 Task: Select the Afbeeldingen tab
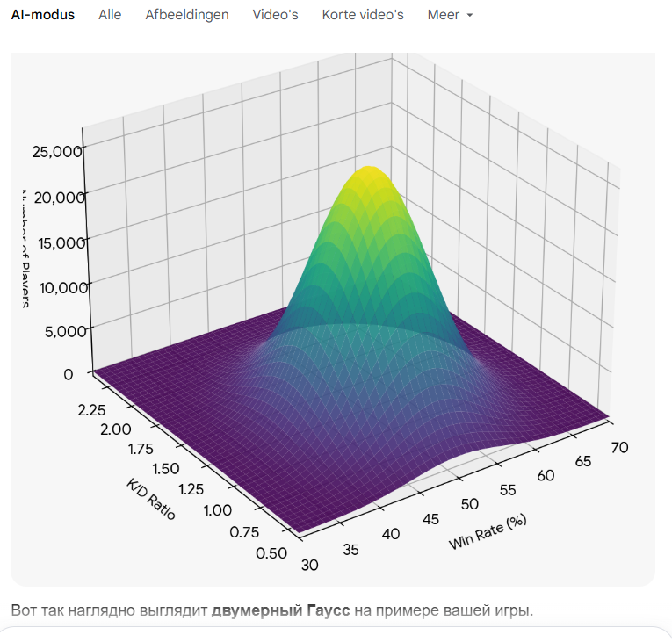187,15
